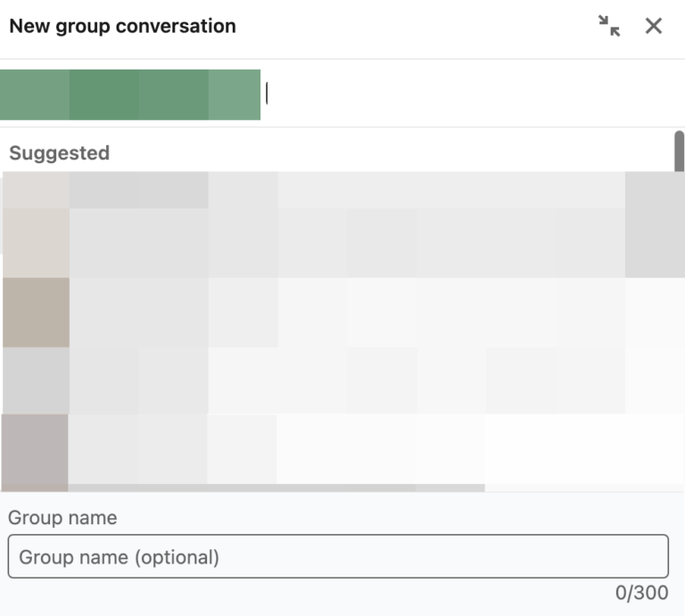Screen dimensions: 685x616
Task: Click the suggested list scrollbar thumb
Action: (x=679, y=151)
